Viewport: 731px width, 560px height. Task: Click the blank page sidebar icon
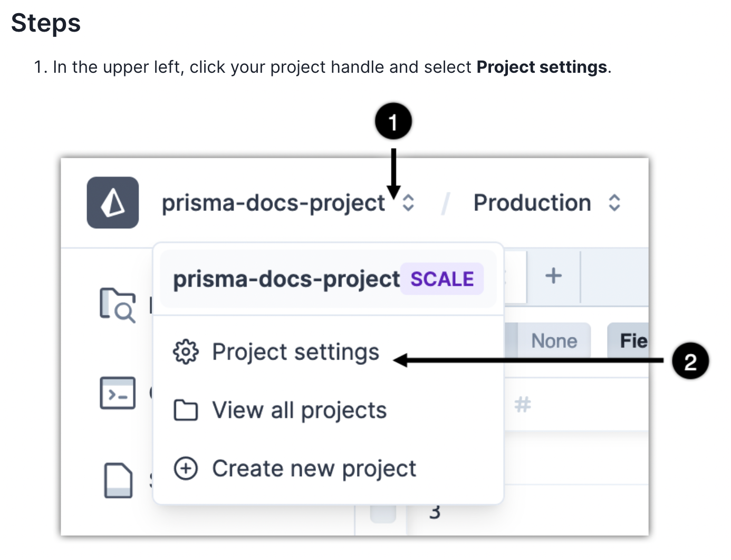click(x=118, y=480)
